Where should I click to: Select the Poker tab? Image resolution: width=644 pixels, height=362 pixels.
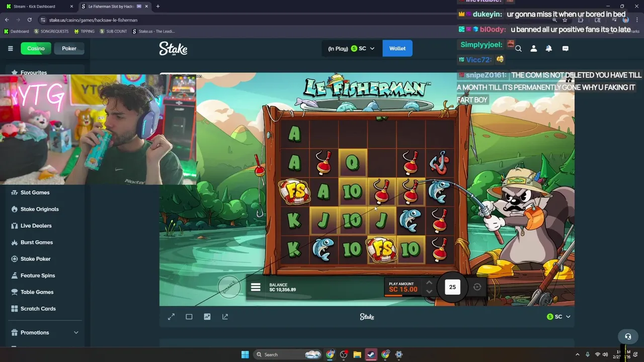click(x=69, y=48)
